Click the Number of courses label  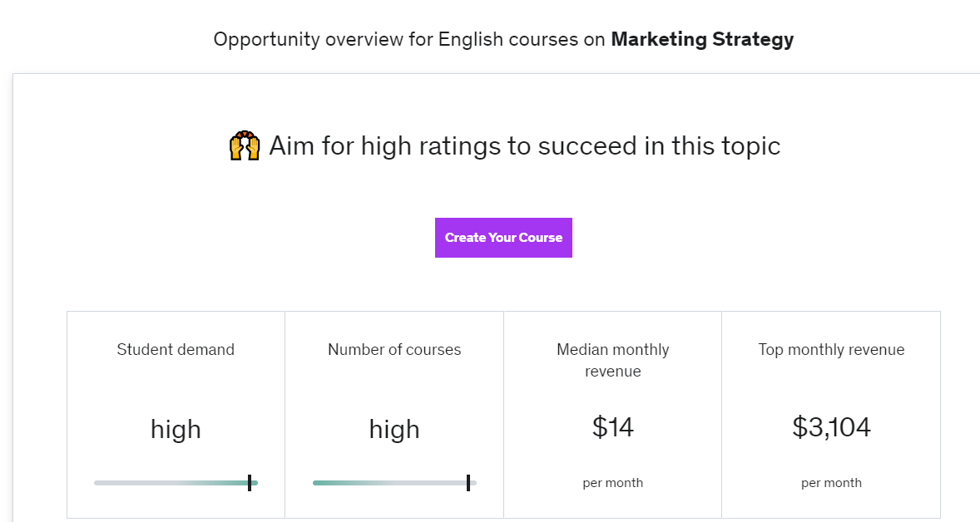click(x=394, y=350)
